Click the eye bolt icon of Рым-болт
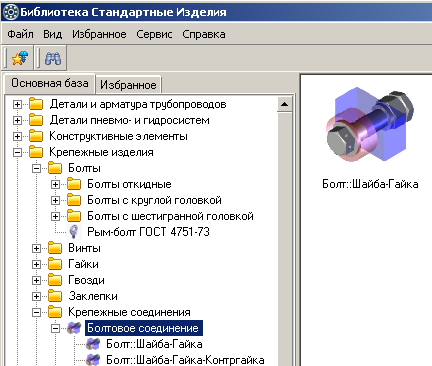 point(74,232)
